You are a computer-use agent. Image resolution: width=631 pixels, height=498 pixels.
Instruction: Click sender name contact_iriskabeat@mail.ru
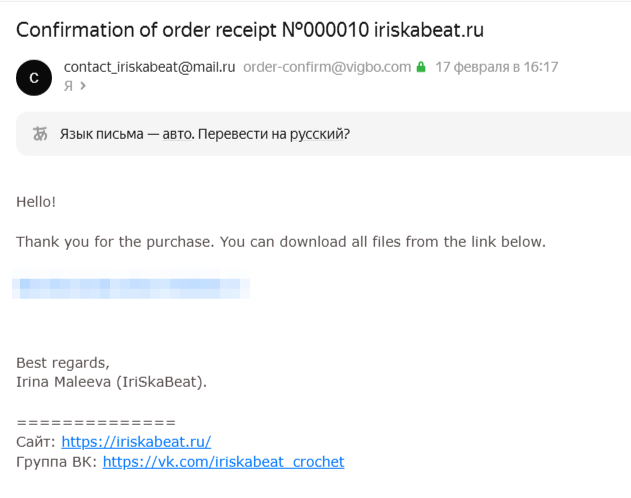pyautogui.click(x=149, y=68)
